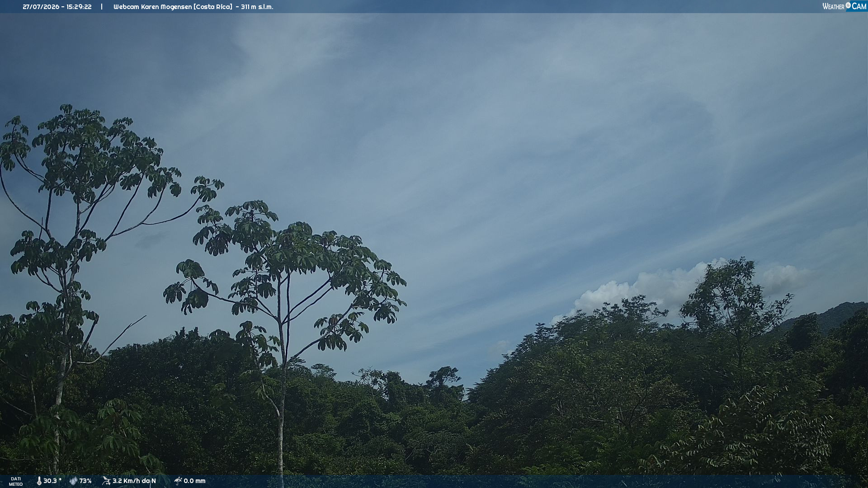Click the WeatherCAM logo

(x=844, y=6)
